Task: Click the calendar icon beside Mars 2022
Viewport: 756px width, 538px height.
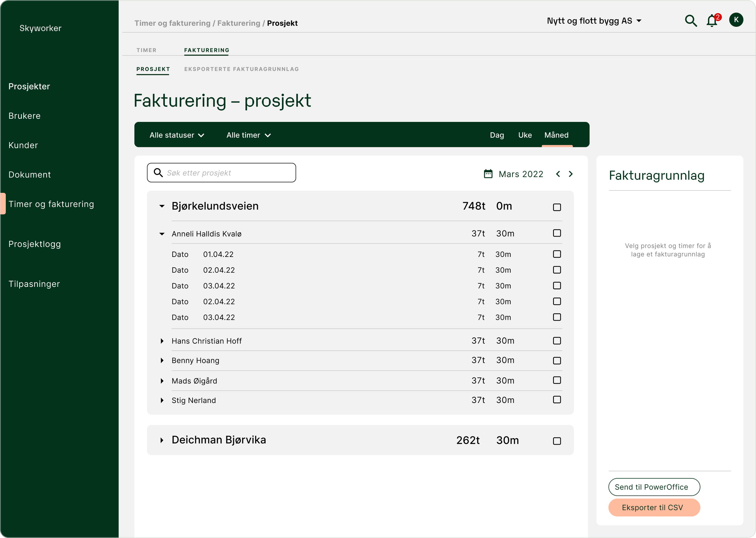Action: (x=488, y=174)
